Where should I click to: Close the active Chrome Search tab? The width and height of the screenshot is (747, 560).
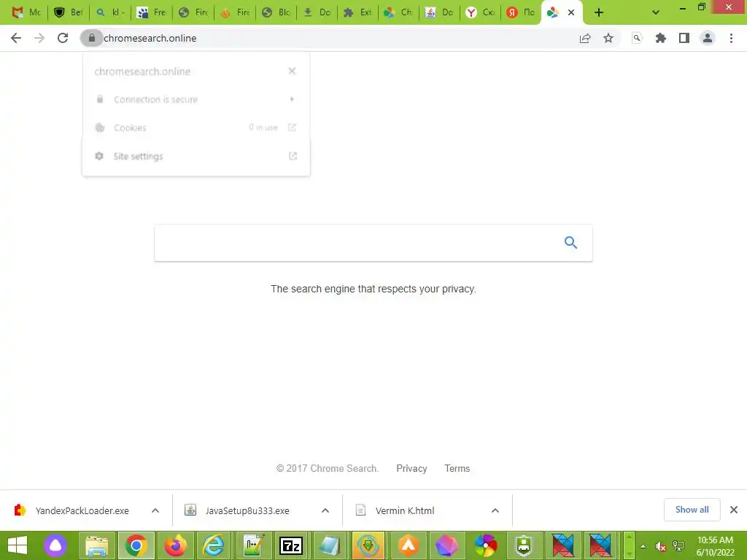(571, 12)
